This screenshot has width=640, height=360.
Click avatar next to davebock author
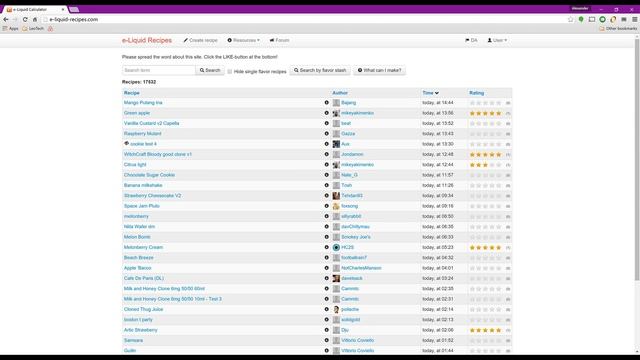pyautogui.click(x=336, y=278)
